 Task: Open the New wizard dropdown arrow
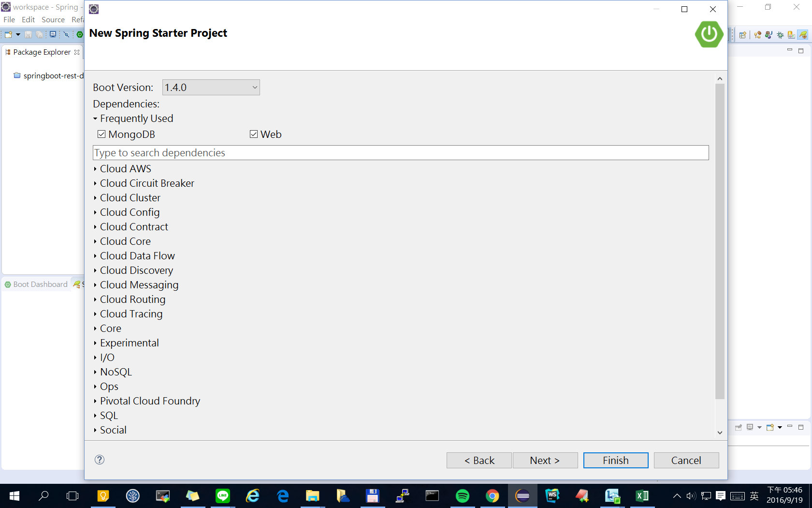click(18, 34)
